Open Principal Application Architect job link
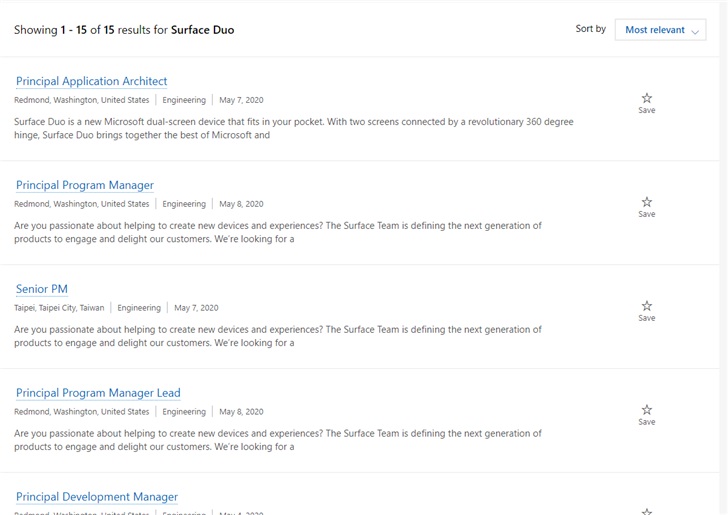The width and height of the screenshot is (728, 515). coord(91,81)
